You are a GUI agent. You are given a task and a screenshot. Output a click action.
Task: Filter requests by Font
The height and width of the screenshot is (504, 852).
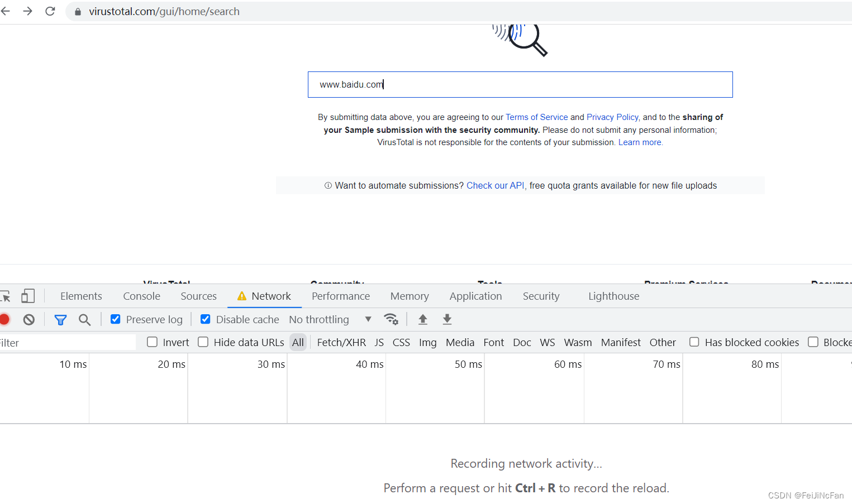494,342
